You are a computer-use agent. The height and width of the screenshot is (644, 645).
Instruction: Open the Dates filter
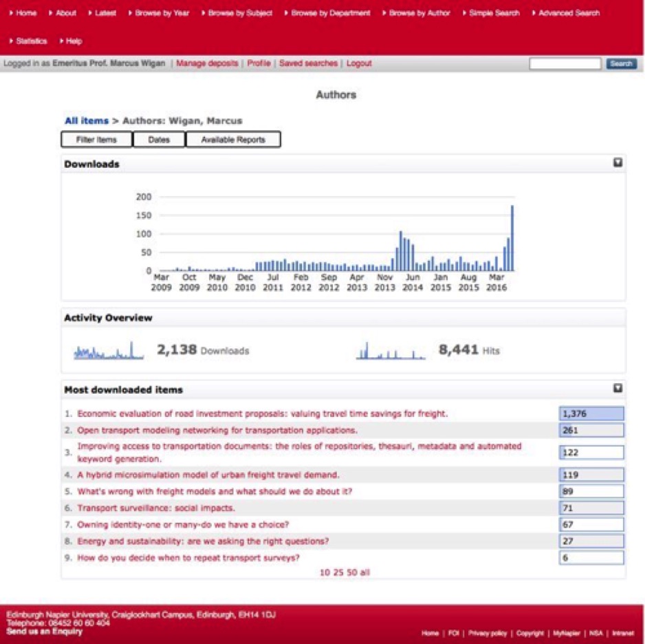click(160, 139)
